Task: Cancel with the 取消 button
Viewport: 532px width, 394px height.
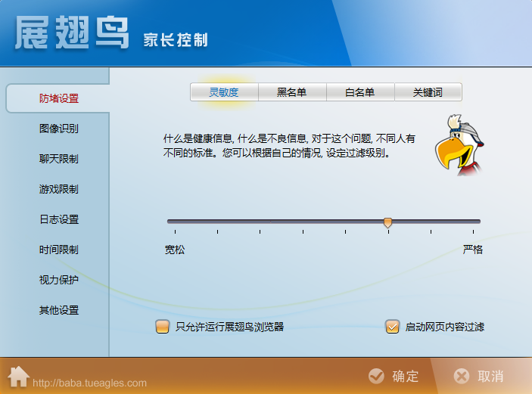Action: [479, 376]
